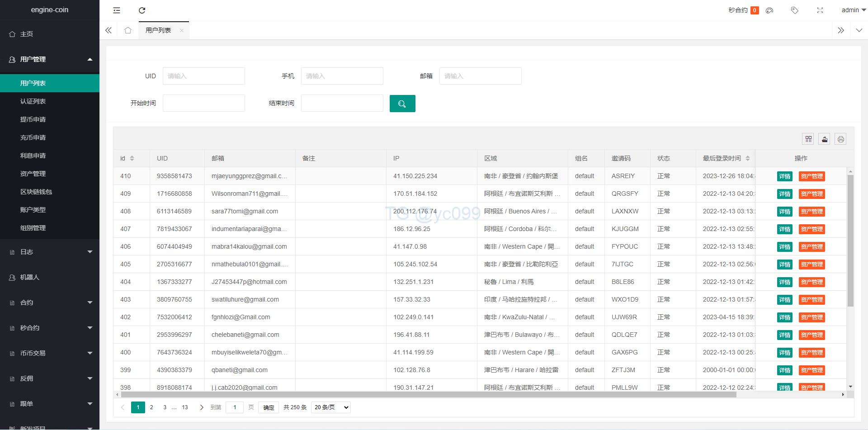Click 详情 button for user 410
Screen dimensions: 868x430
[x=784, y=176]
